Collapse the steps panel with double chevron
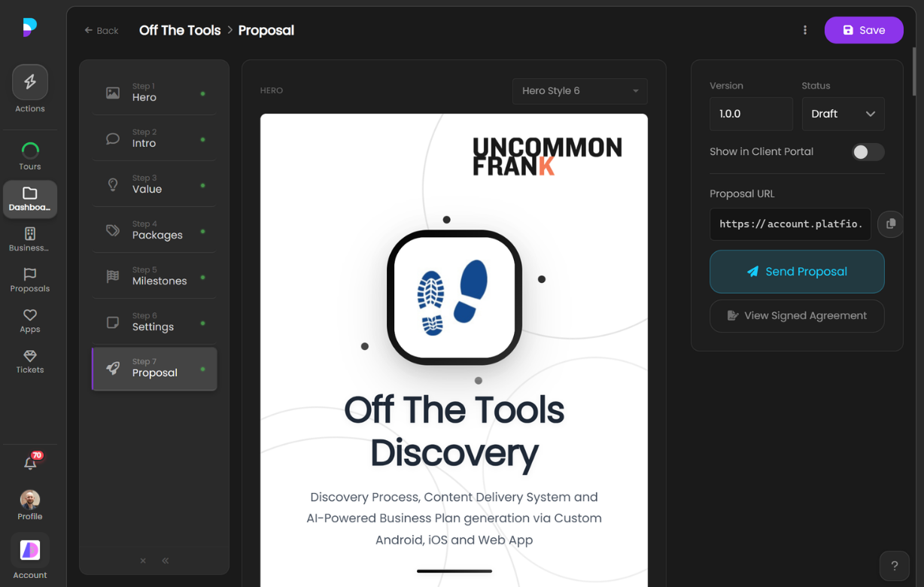This screenshot has width=924, height=587. [x=165, y=561]
